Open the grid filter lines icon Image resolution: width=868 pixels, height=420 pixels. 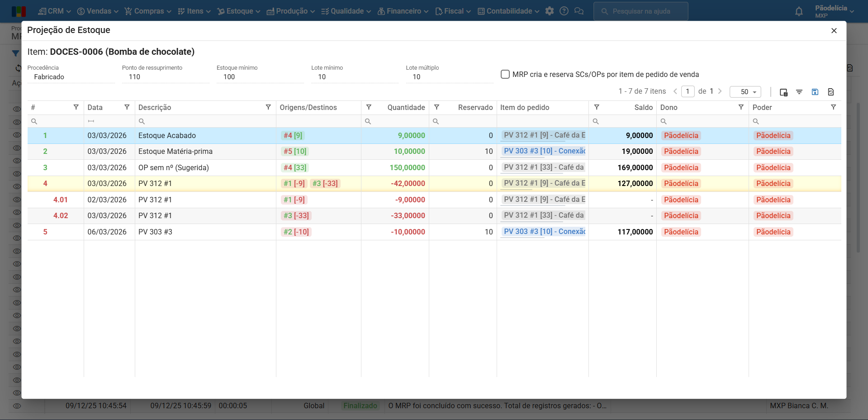[799, 92]
